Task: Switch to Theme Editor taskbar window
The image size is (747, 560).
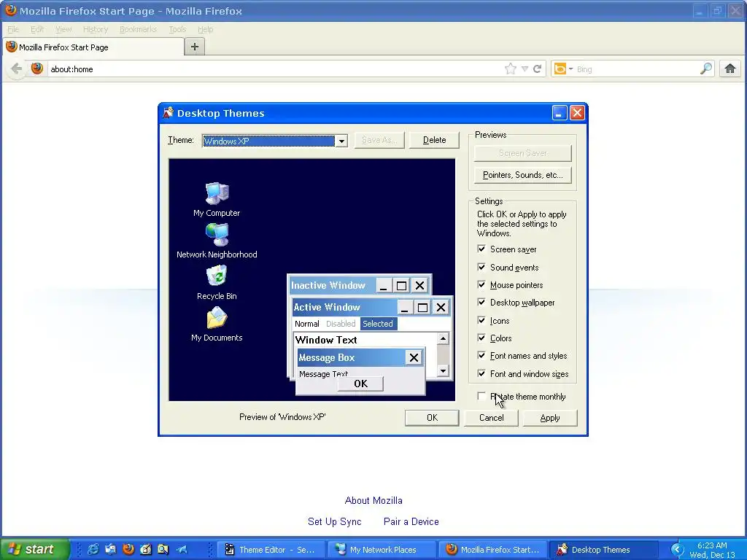Action: click(x=271, y=550)
